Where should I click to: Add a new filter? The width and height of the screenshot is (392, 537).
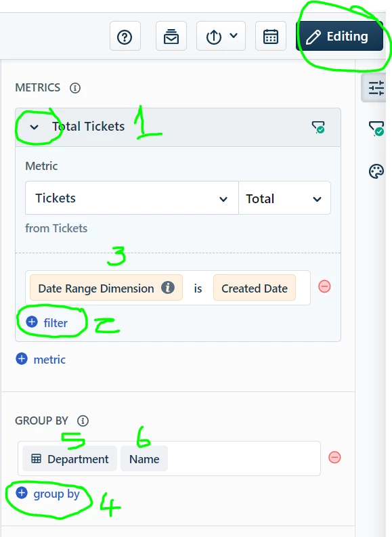[47, 322]
